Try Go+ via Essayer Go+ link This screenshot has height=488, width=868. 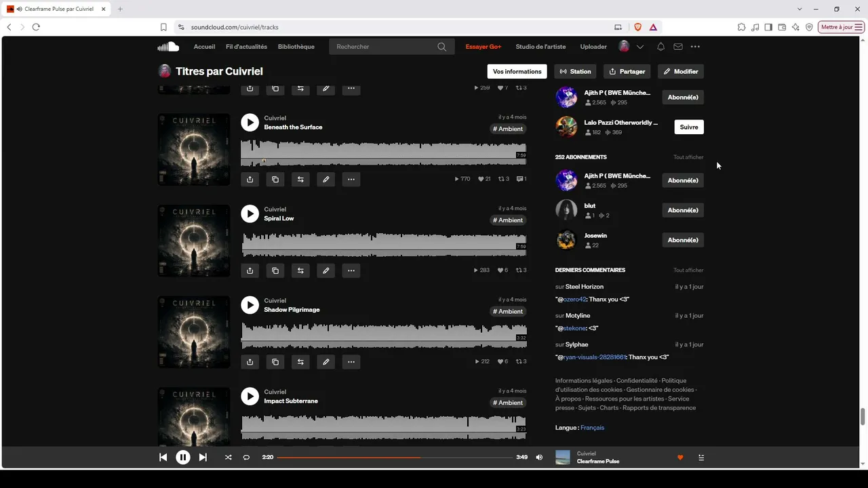[484, 47]
